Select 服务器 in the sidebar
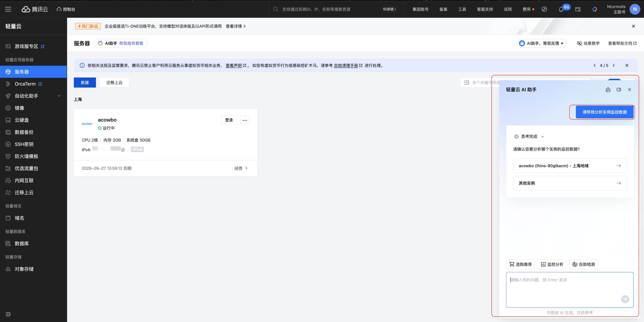Image resolution: width=644 pixels, height=322 pixels. [x=34, y=72]
